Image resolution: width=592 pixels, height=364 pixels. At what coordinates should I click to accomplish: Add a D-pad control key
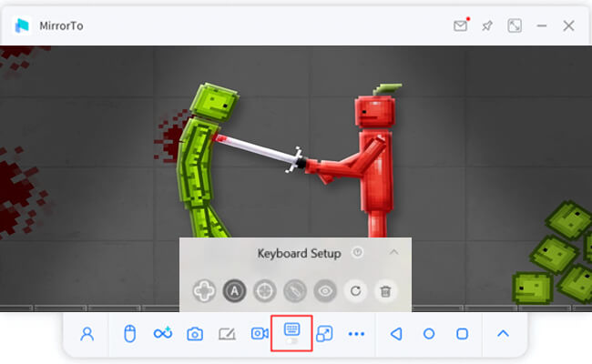[x=204, y=291]
